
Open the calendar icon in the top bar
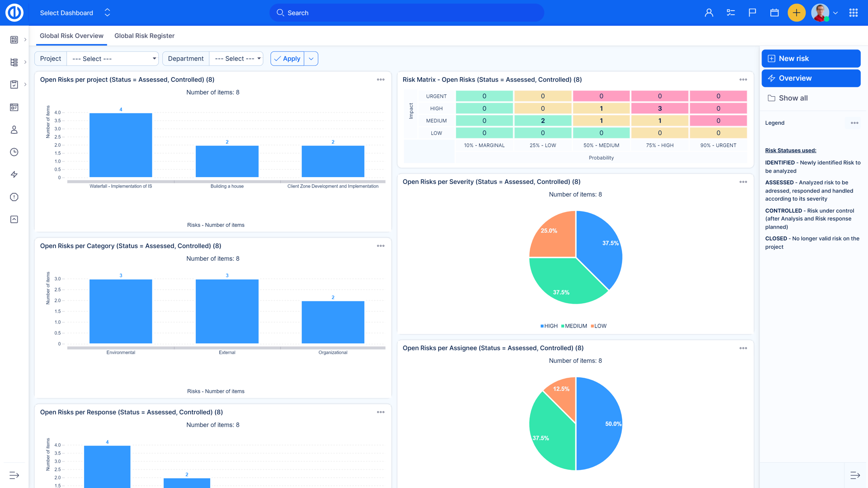point(774,13)
